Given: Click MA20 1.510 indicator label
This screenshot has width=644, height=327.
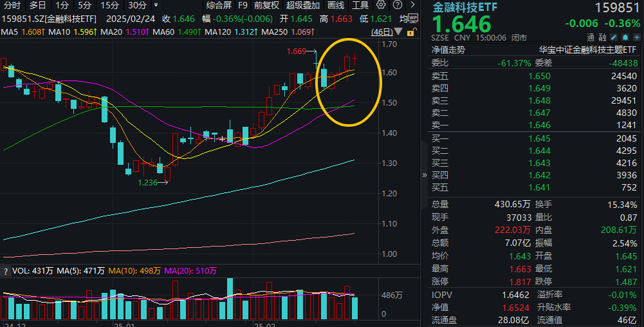Looking at the screenshot, I should click(x=125, y=32).
